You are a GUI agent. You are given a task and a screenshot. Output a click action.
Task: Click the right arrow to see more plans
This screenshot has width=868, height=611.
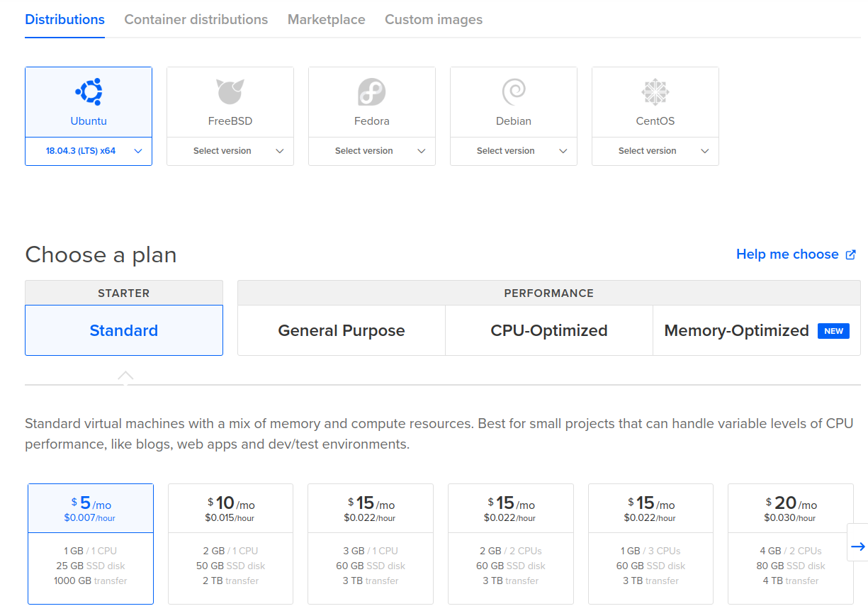[857, 546]
